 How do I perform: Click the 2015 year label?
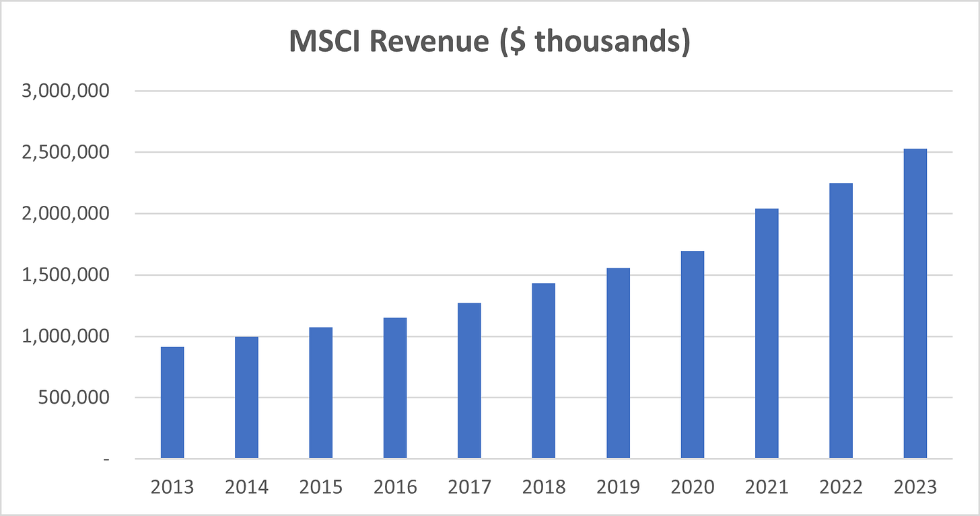(320, 486)
